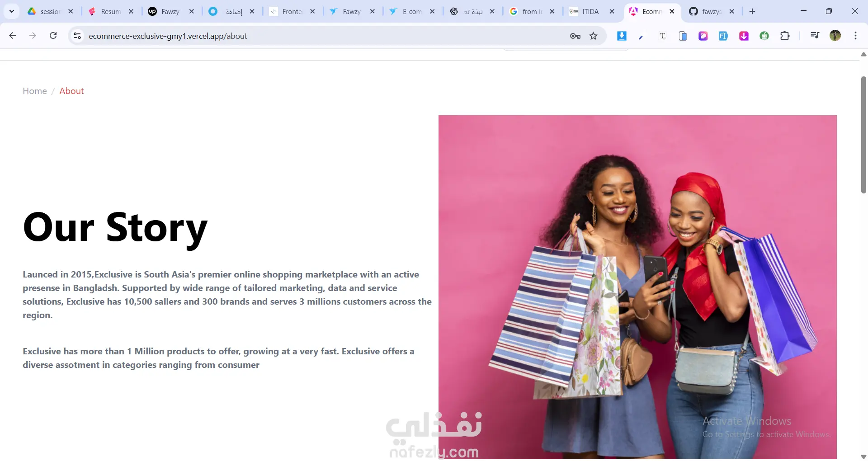
Task: Reload the page with the refresh icon
Action: pyautogui.click(x=53, y=36)
